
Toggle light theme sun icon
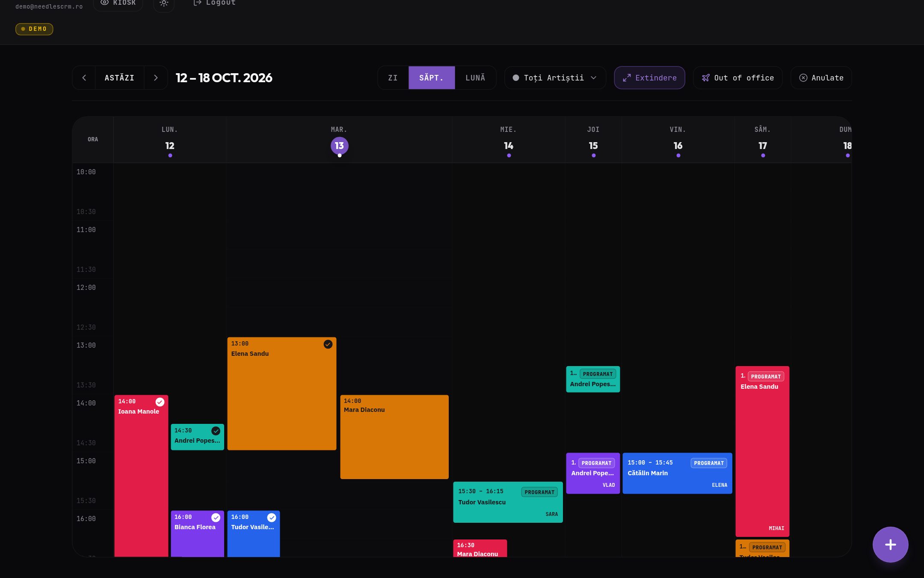coord(164,3)
